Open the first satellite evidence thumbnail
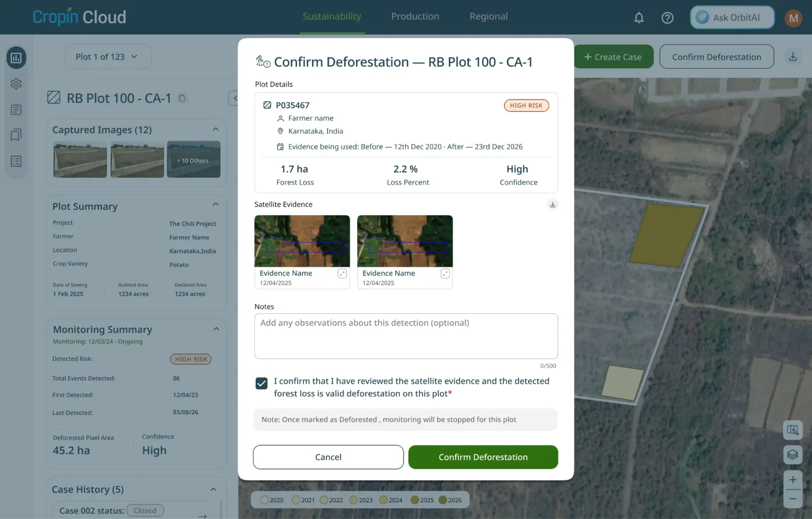The width and height of the screenshot is (812, 519). coord(302,241)
